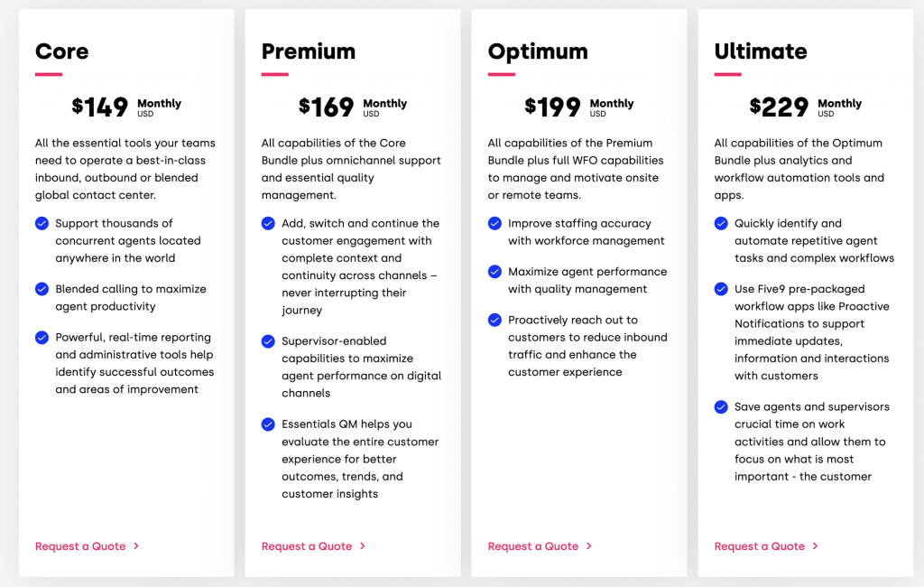Click the $169 Premium monthly price
Image resolution: width=924 pixels, height=587 pixels.
click(326, 107)
